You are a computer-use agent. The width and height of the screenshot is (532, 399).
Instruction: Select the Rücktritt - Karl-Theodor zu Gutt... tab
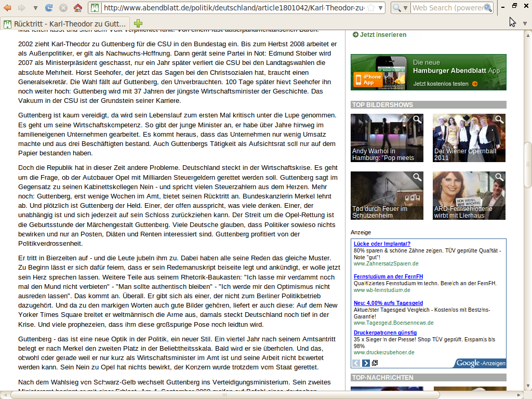(x=65, y=24)
